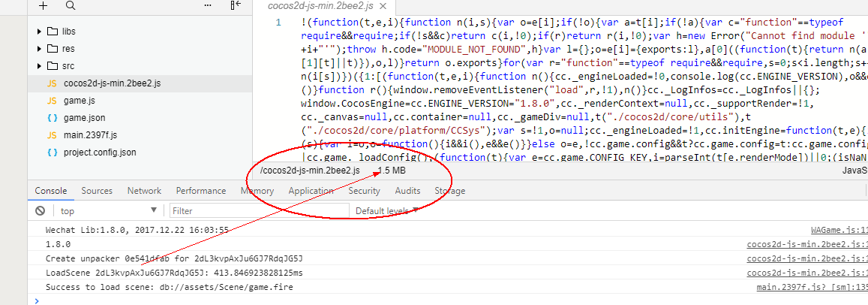Switch to the Network tab

(x=145, y=190)
